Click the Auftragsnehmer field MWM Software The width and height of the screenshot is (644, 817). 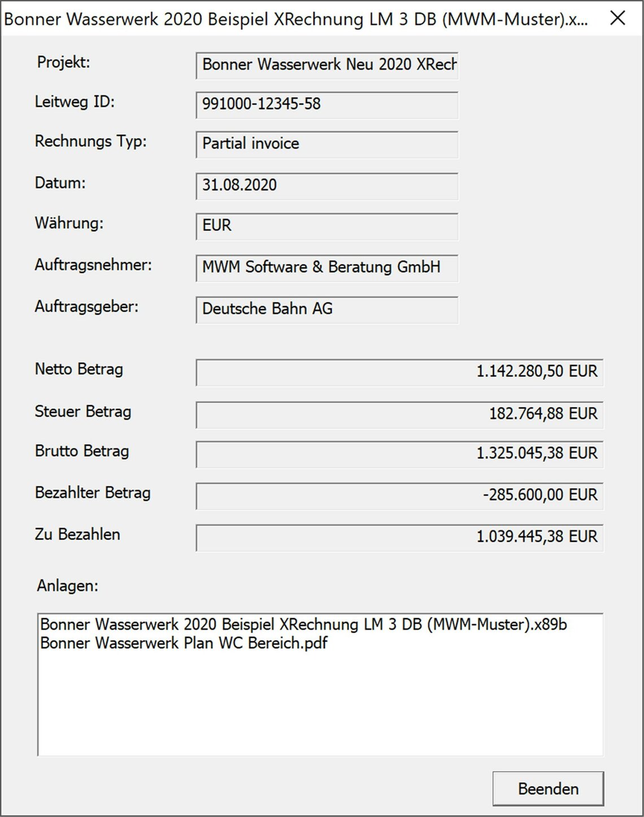click(x=327, y=268)
